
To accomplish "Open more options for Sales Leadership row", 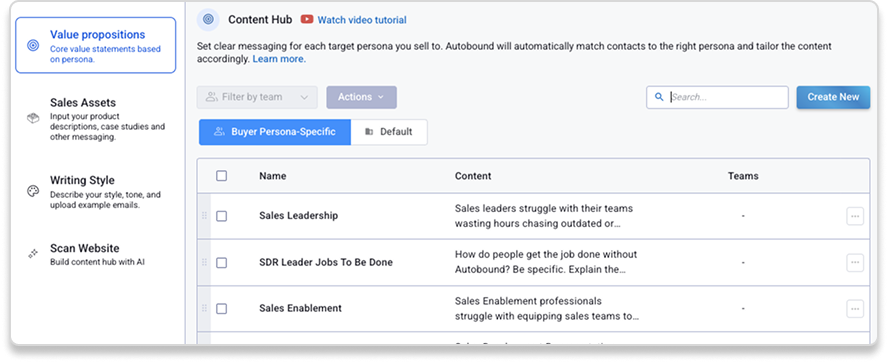I will [x=855, y=216].
